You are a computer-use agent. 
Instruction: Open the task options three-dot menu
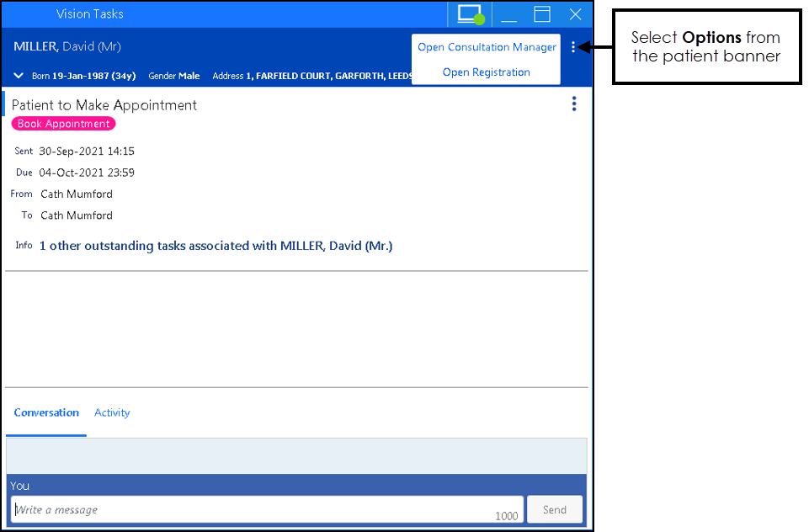pyautogui.click(x=574, y=104)
